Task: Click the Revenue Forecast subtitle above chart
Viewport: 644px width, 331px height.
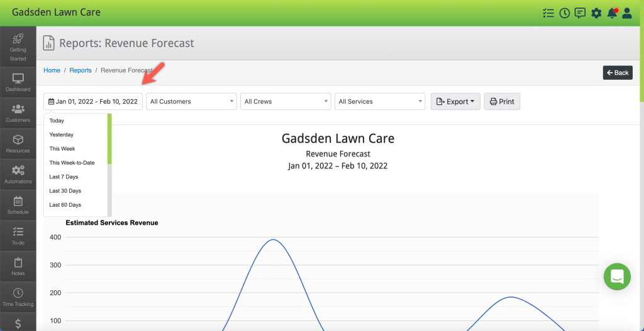Action: tap(338, 154)
